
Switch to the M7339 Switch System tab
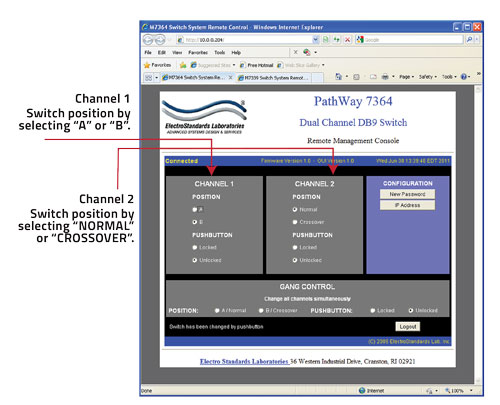coord(274,78)
